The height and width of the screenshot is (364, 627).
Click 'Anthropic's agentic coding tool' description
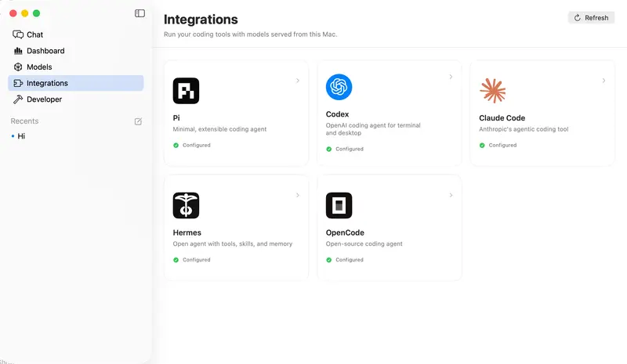[x=524, y=129]
